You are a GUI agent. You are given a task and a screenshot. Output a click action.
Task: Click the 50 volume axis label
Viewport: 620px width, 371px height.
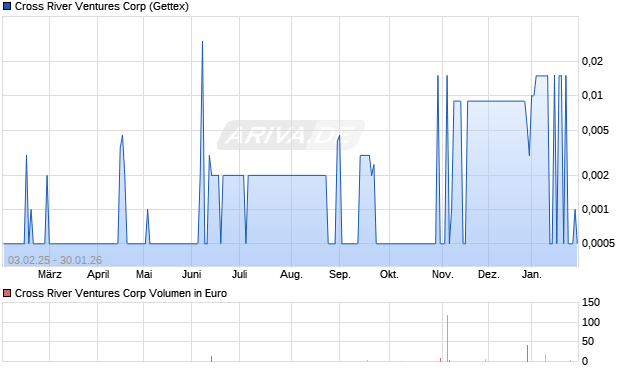tap(588, 341)
